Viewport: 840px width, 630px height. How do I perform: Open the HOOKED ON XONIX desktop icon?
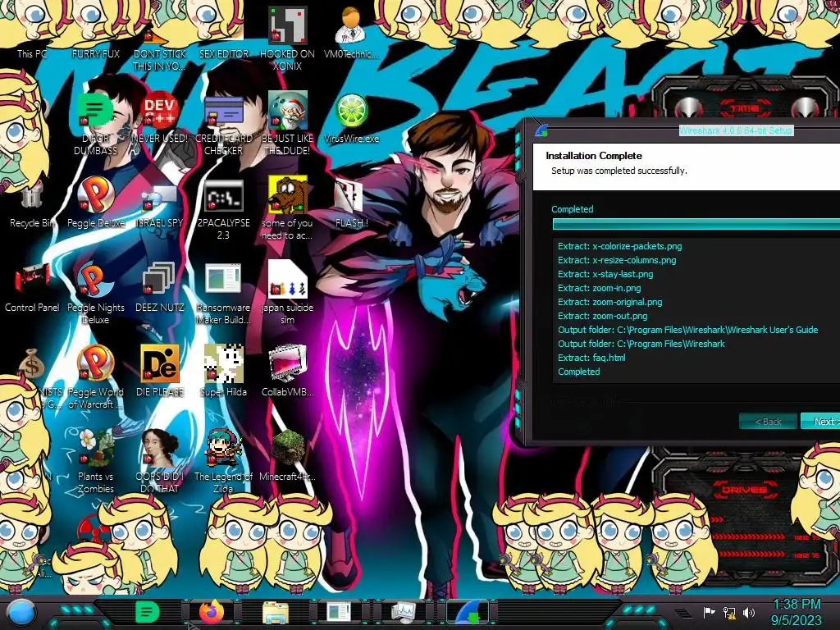[287, 25]
